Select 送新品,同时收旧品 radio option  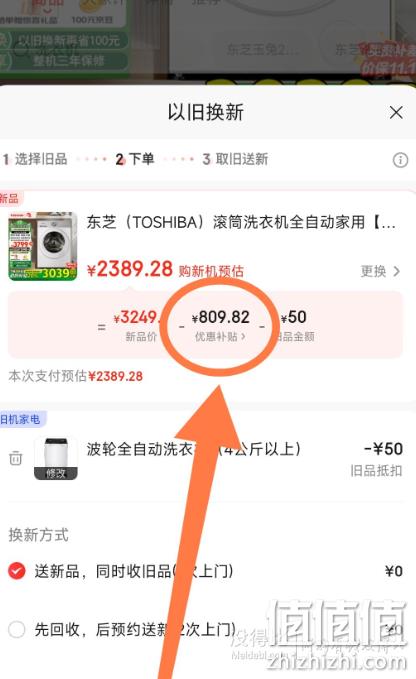click(x=17, y=571)
